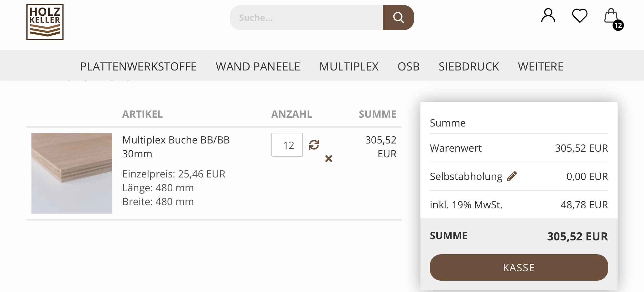
Task: Expand the Weitere menu
Action: [x=541, y=66]
